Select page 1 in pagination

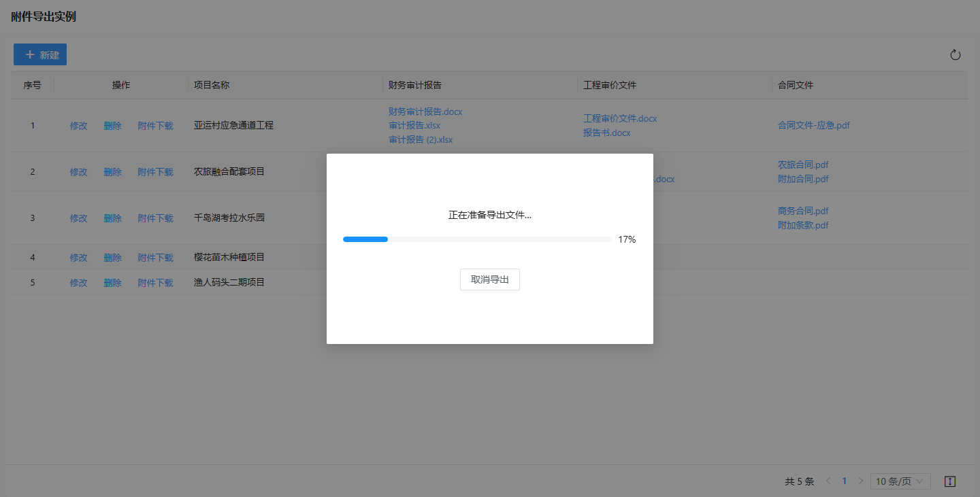click(844, 481)
